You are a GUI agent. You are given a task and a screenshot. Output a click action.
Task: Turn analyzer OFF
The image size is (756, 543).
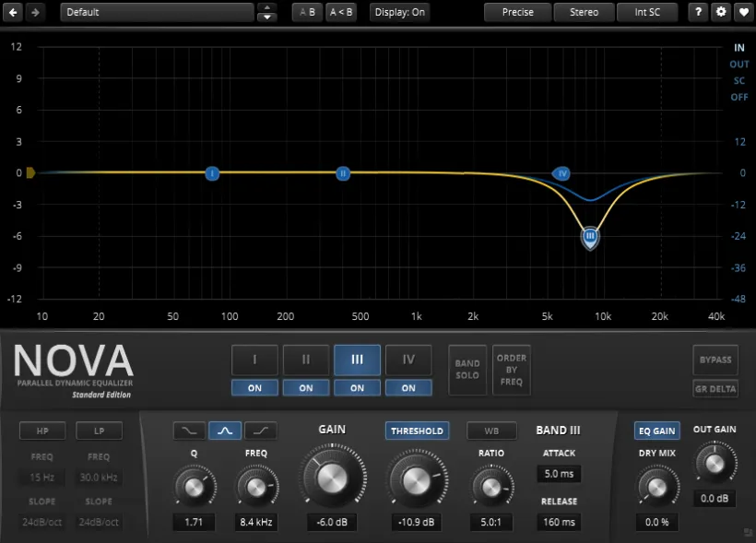739,97
